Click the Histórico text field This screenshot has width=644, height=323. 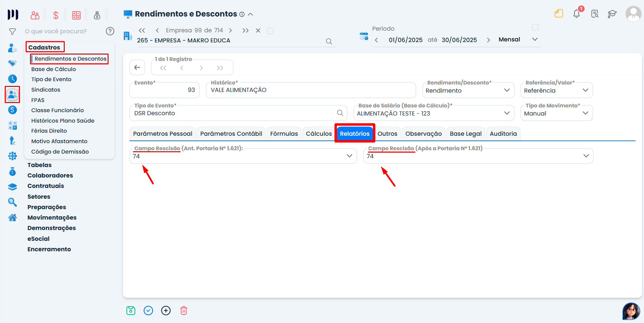coord(311,90)
